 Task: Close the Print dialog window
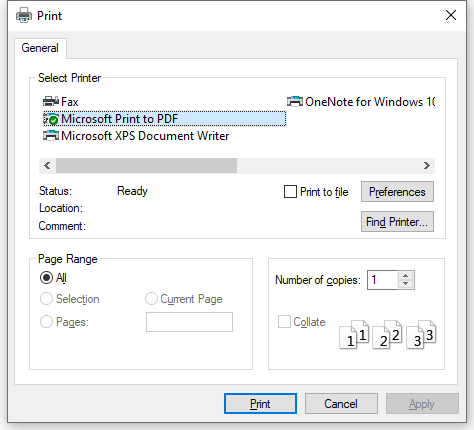tap(451, 15)
